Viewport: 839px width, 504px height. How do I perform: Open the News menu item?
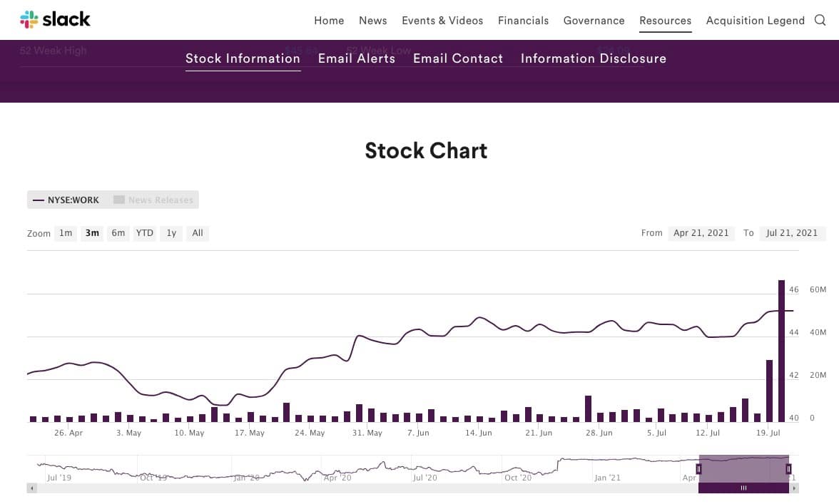coord(373,20)
